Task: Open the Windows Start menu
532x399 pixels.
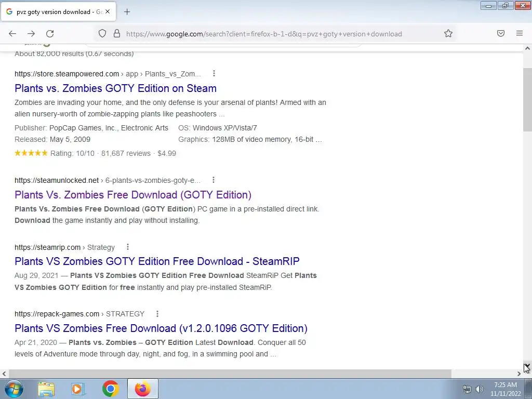Action: coord(14,389)
